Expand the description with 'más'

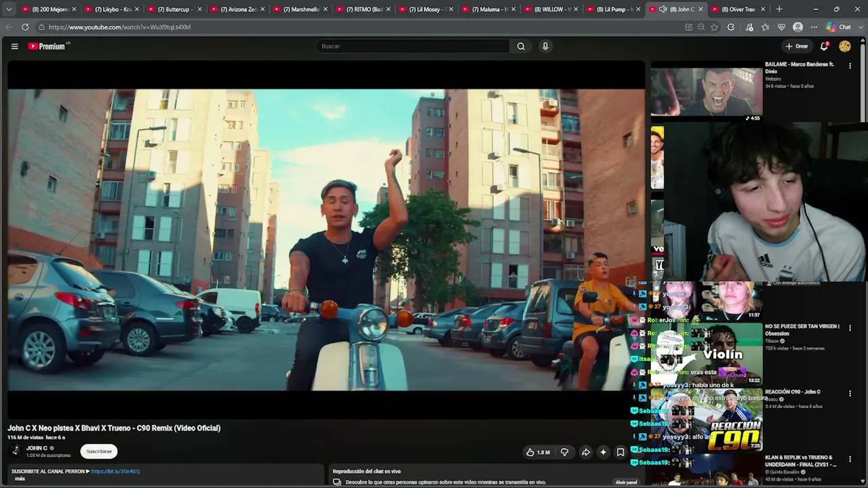pos(20,479)
